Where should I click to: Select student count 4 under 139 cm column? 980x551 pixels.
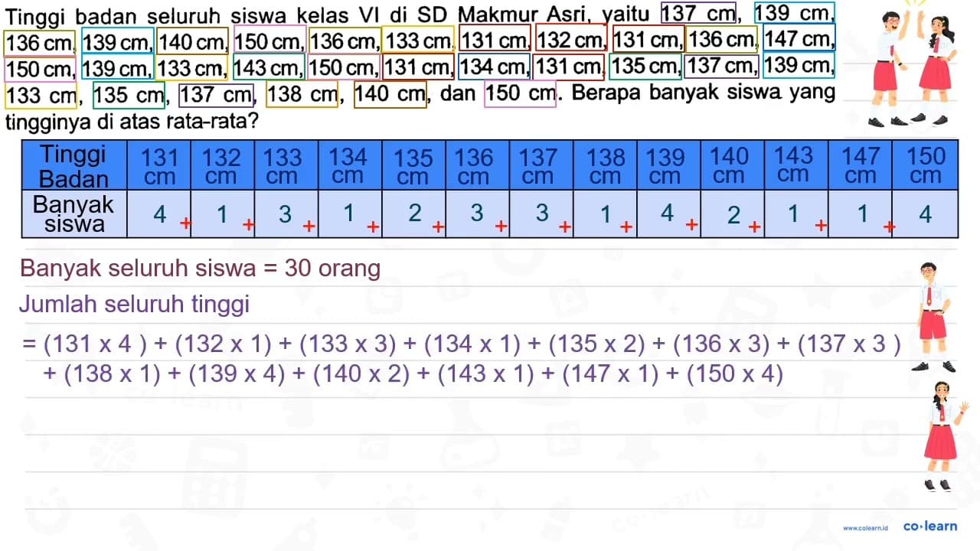point(668,214)
